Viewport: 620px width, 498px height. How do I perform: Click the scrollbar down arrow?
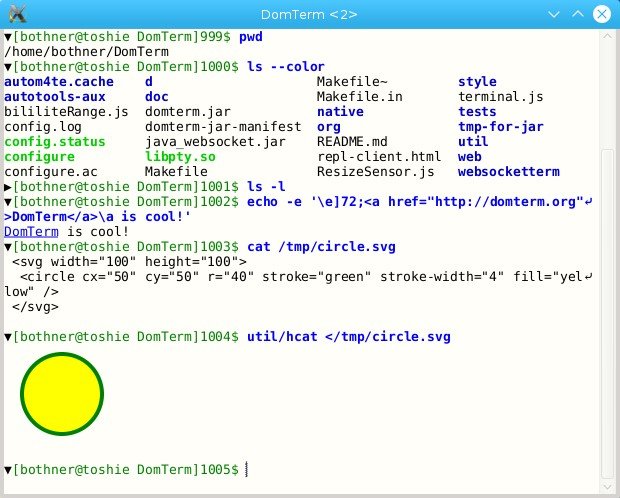click(x=607, y=487)
